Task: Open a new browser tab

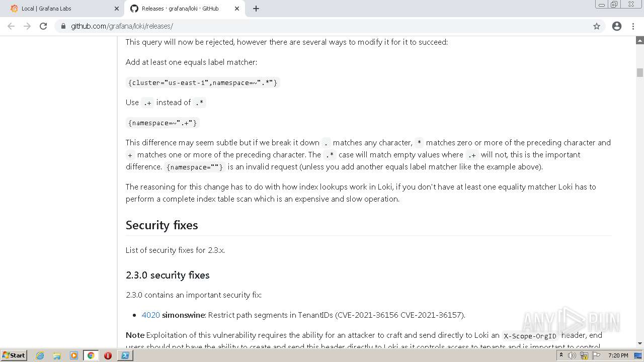Action: point(256,9)
